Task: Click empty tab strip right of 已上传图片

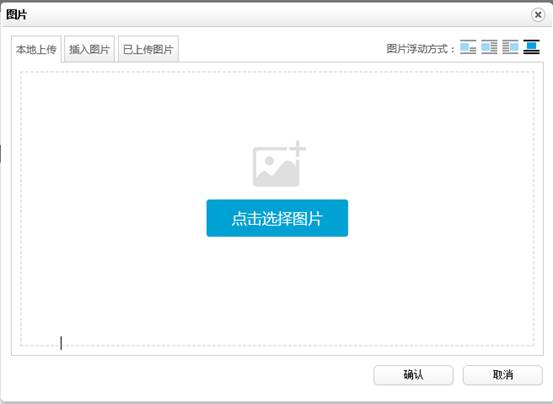Action: pyautogui.click(x=279, y=49)
